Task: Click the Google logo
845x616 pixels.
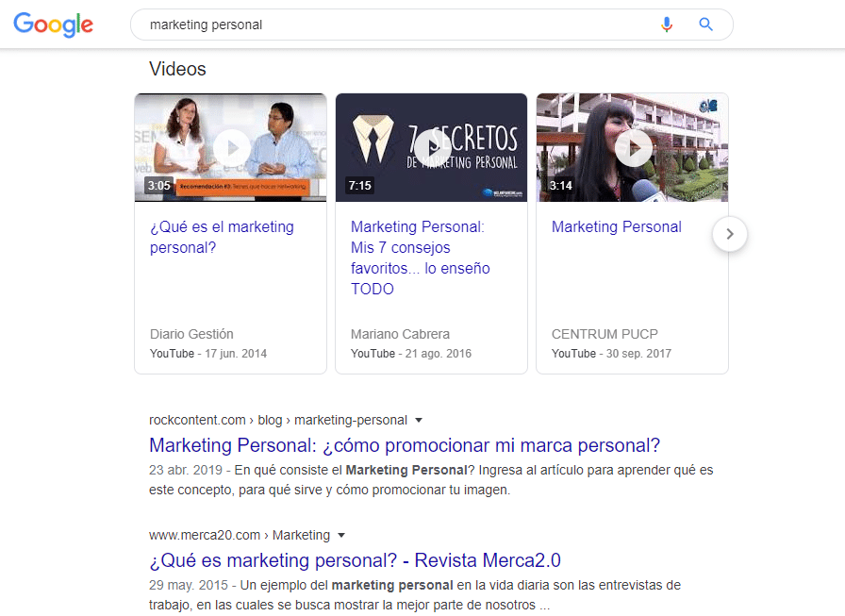Action: (54, 25)
